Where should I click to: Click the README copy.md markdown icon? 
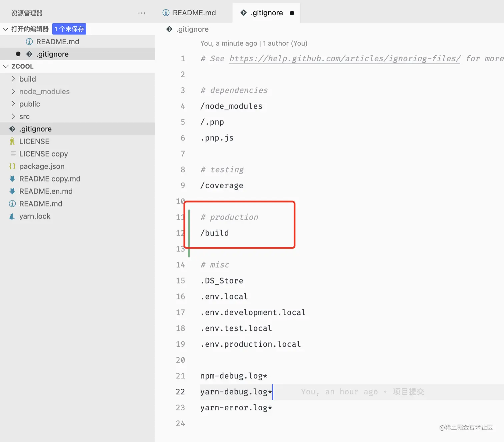12,179
